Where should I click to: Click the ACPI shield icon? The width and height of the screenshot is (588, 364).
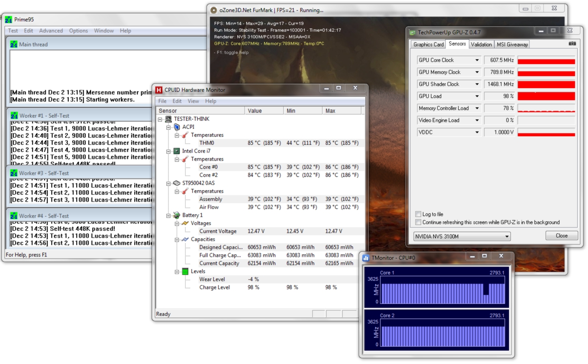click(177, 127)
